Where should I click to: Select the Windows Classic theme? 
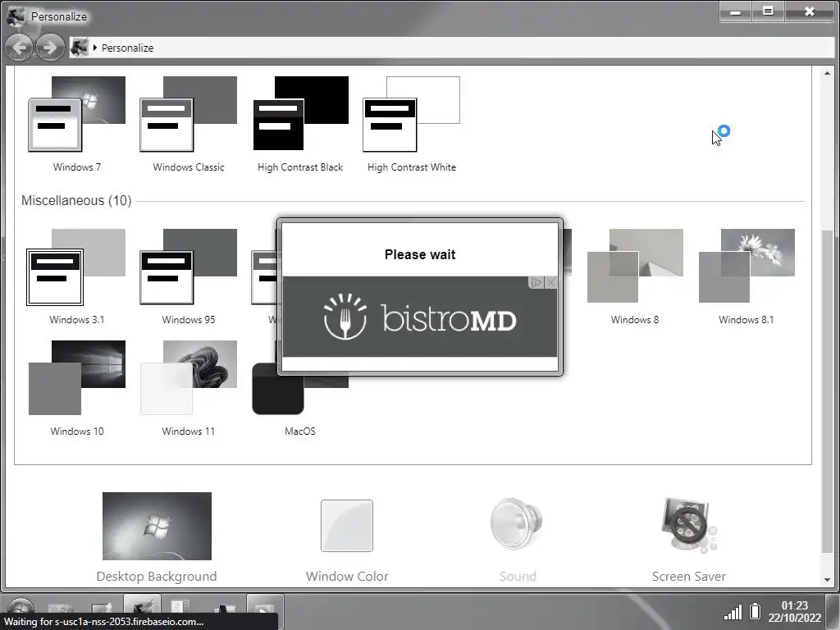188,124
